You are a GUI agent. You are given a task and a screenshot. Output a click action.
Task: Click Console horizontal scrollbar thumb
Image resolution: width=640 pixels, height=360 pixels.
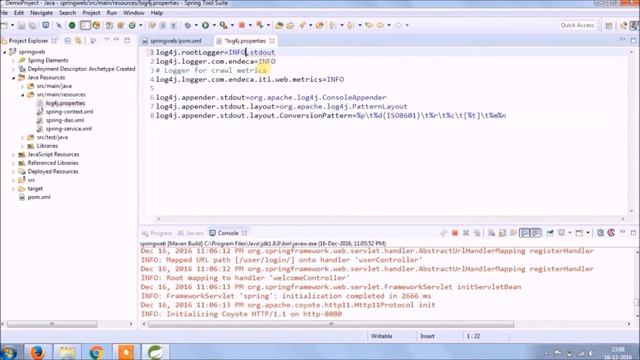coord(331,324)
